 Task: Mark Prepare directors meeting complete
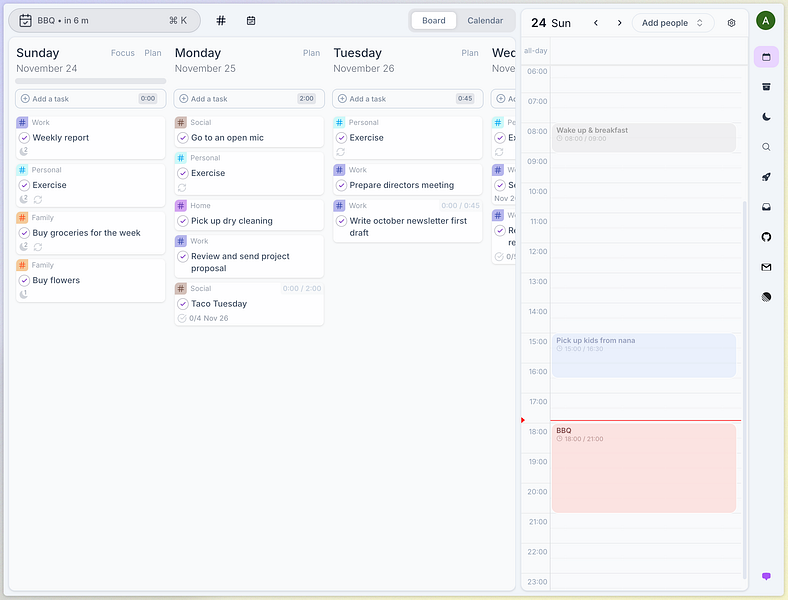click(341, 185)
